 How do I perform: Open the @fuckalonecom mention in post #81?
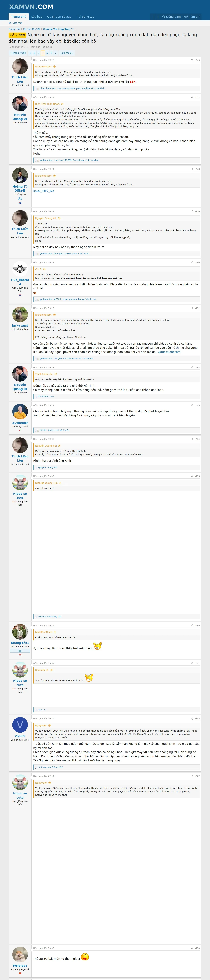[x=169, y=352]
